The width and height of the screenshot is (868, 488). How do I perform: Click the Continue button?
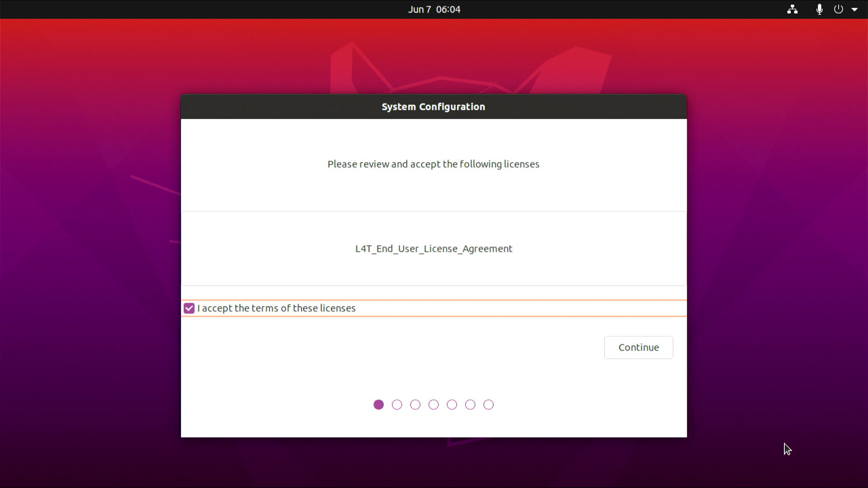pyautogui.click(x=638, y=347)
